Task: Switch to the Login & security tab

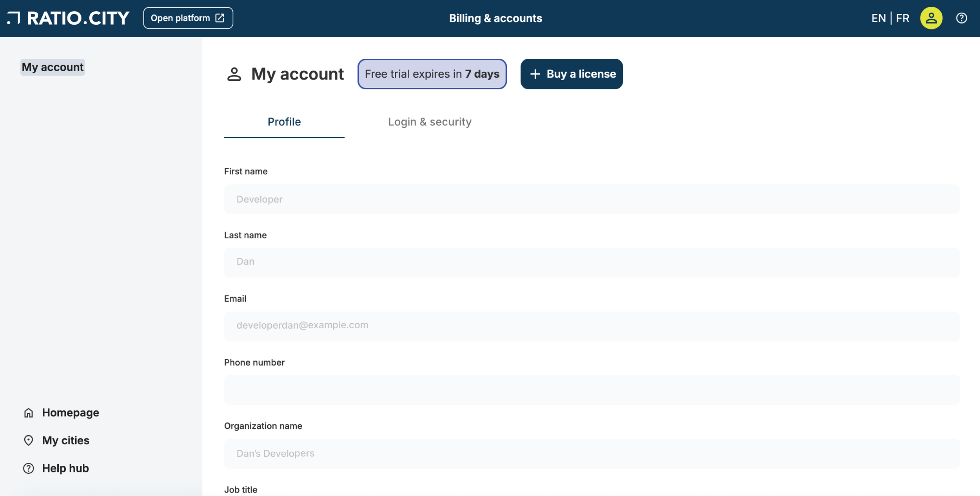Action: [430, 122]
